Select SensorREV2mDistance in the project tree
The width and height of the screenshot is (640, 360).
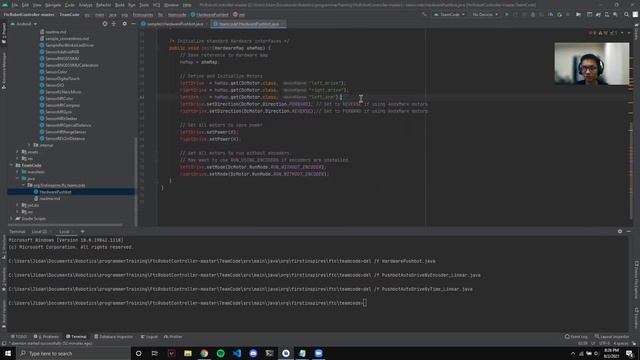click(x=65, y=139)
